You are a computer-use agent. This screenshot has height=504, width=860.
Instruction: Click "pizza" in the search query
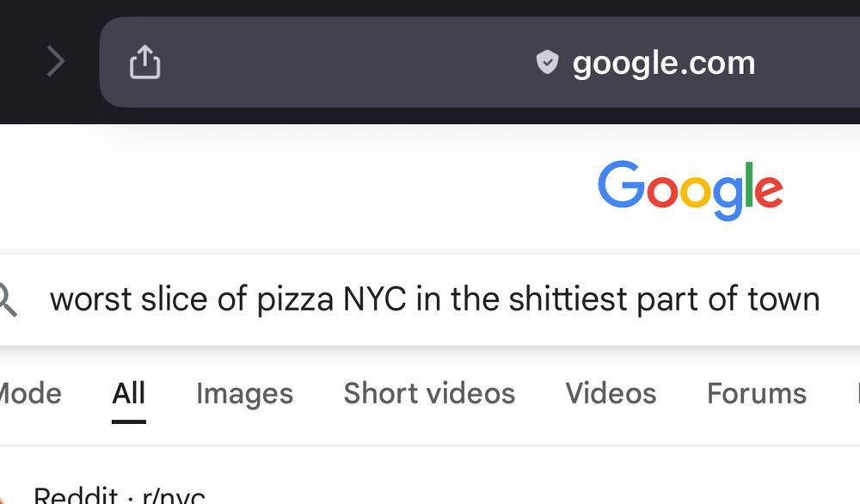pos(295,300)
